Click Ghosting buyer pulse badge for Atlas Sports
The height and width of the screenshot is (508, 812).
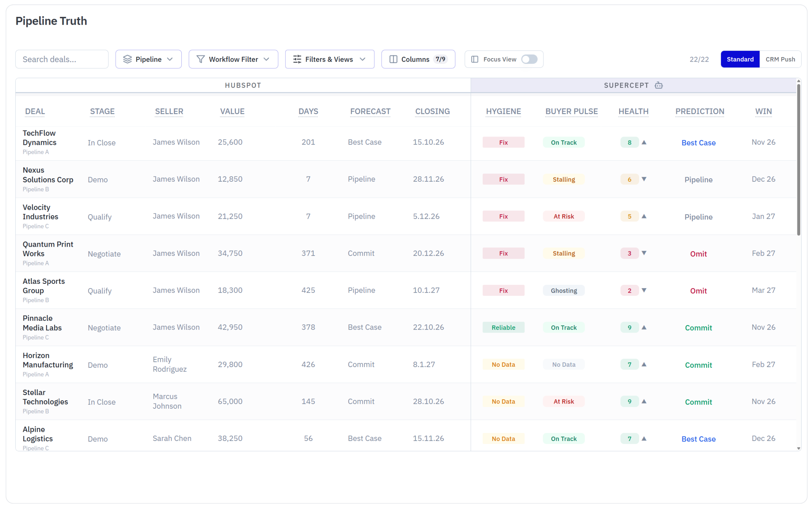(564, 290)
